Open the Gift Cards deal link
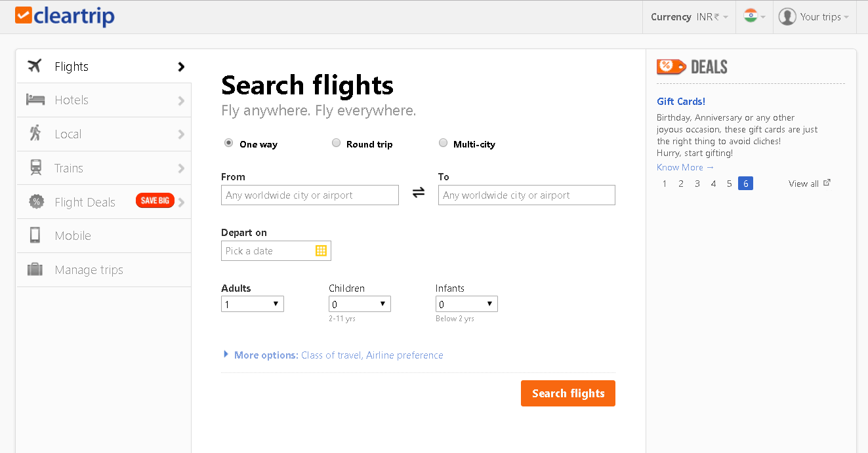Screen dimensions: 868x453 tap(681, 102)
